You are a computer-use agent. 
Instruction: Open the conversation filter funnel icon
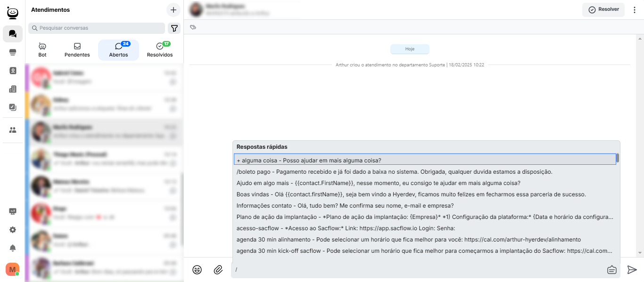coord(174,28)
